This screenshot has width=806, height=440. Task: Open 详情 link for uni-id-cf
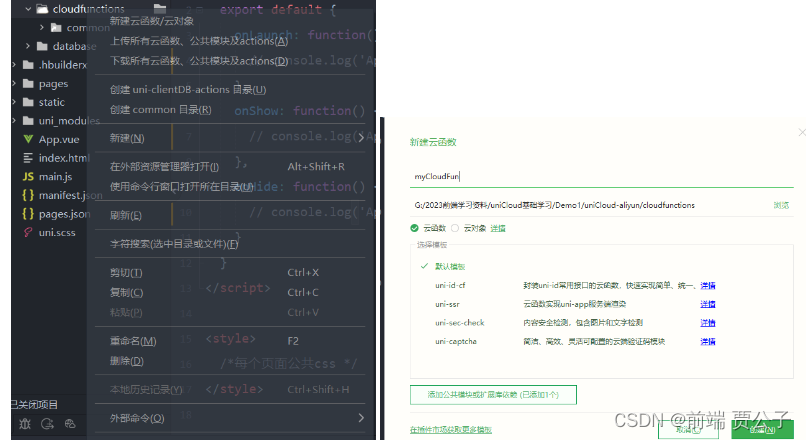pyautogui.click(x=708, y=285)
